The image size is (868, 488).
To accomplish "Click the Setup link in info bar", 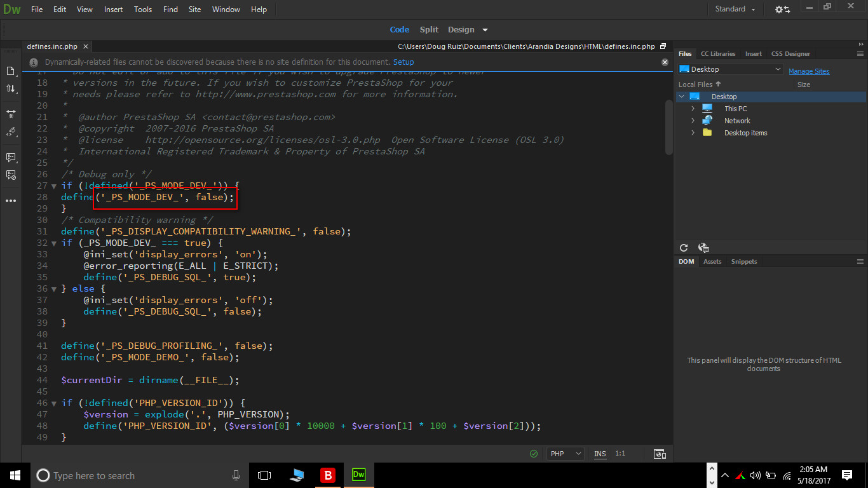I will (403, 62).
